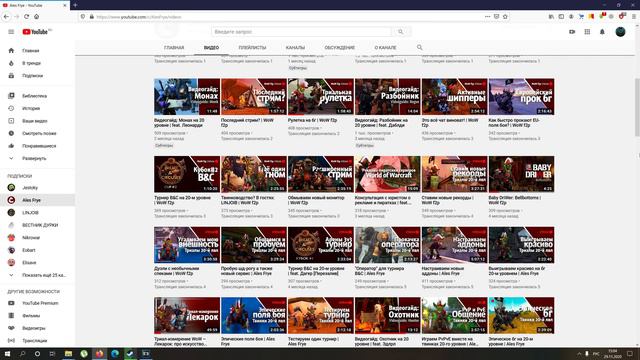Viewport: 640px width, 360px height.
Task: Open the video titled Видеогайд: Монах на 20 уровне
Action: click(x=180, y=123)
